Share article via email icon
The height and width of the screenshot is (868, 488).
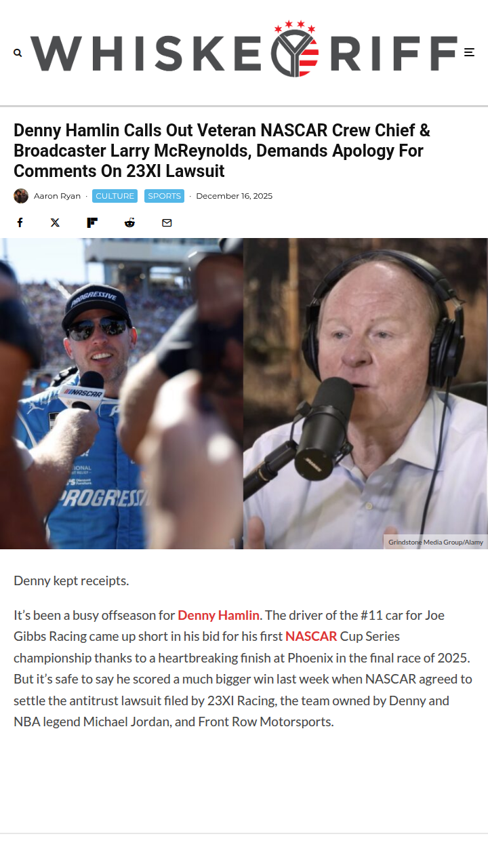click(167, 222)
